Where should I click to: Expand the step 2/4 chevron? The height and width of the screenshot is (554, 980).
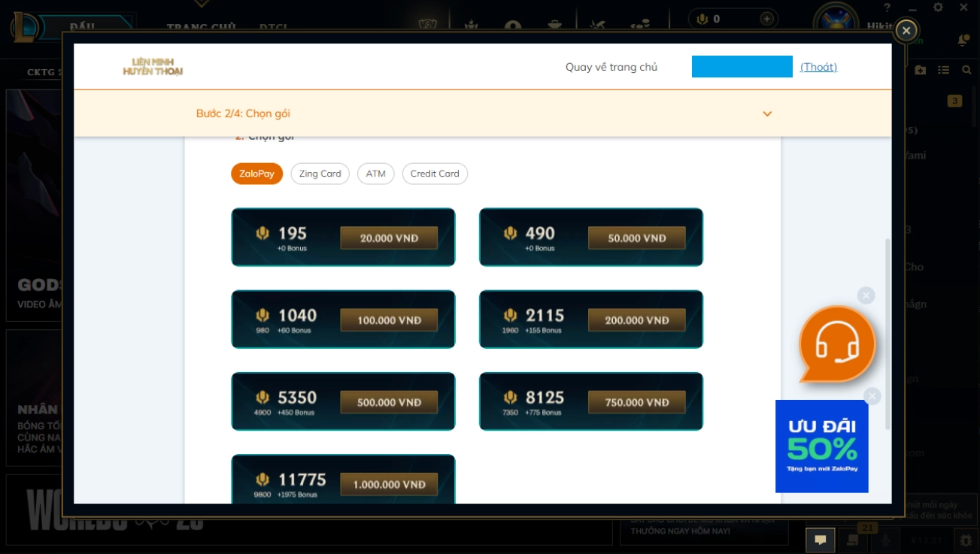(x=767, y=114)
